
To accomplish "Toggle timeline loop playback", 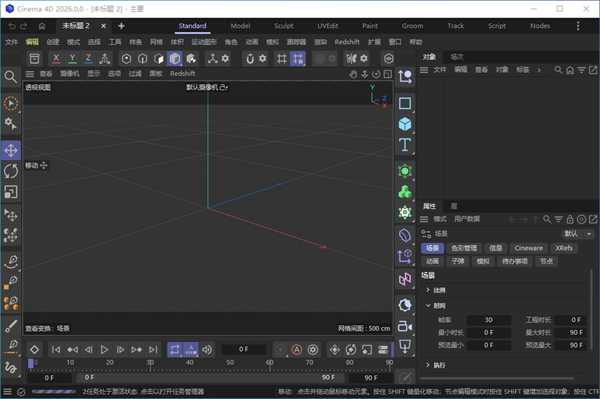I will point(174,350).
